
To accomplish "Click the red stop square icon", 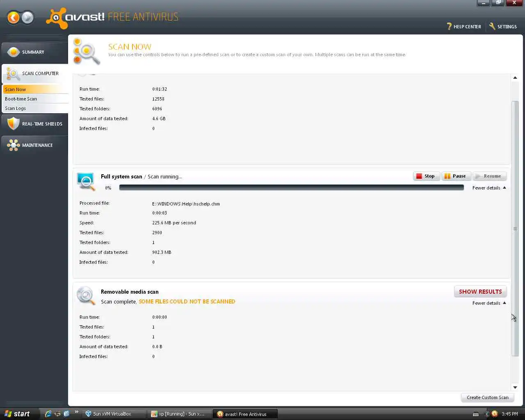I will click(x=419, y=176).
